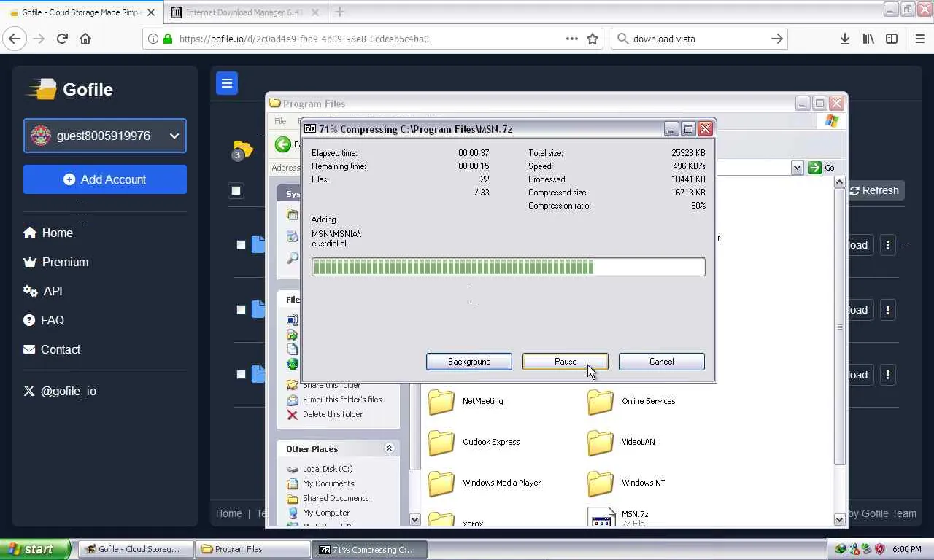Switch to the Internet Download Manager tab
934x560 pixels.
point(245,12)
